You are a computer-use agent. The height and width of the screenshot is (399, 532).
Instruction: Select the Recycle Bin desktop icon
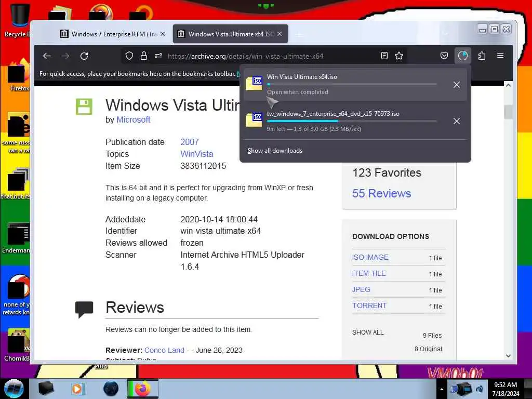pyautogui.click(x=17, y=20)
